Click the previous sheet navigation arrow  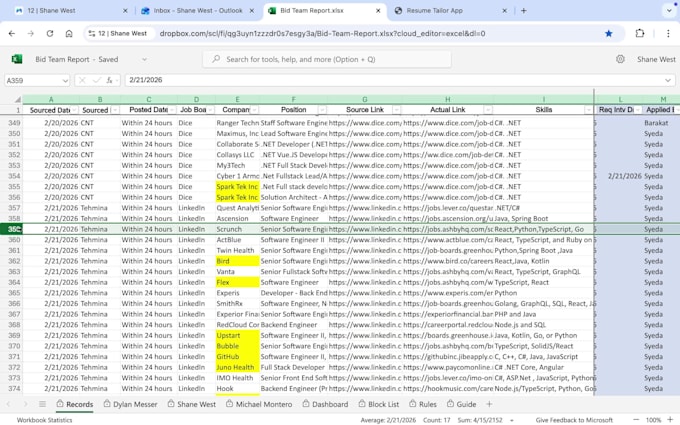8,404
